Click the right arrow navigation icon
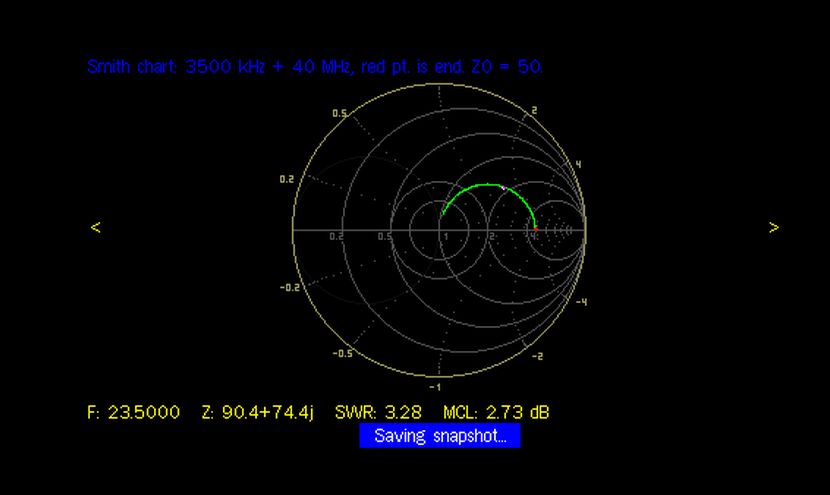 (x=773, y=228)
